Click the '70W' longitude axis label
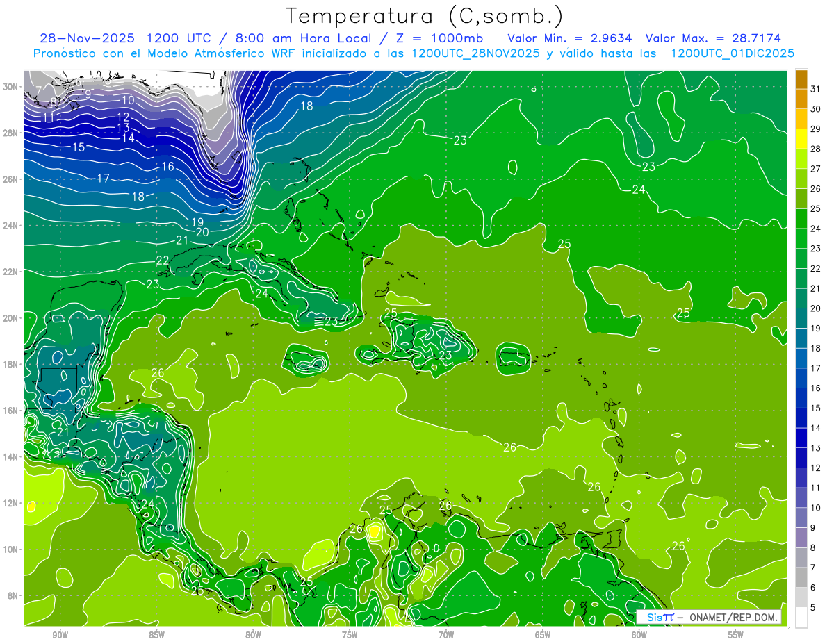 [x=446, y=635]
